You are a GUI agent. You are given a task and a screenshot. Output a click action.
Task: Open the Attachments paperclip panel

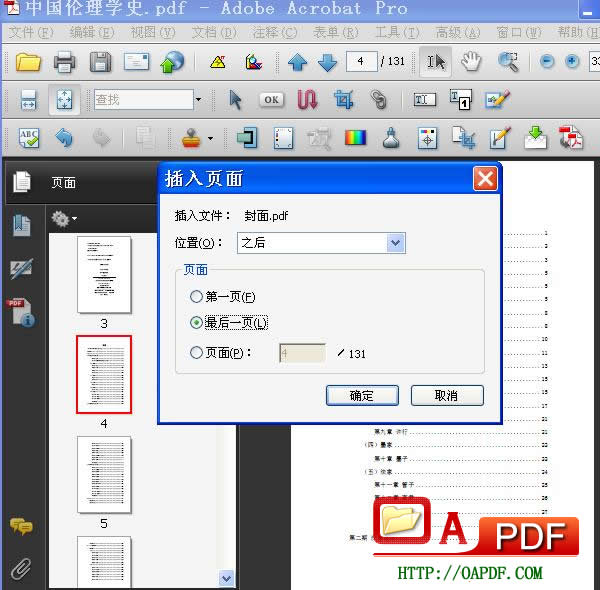(21, 569)
